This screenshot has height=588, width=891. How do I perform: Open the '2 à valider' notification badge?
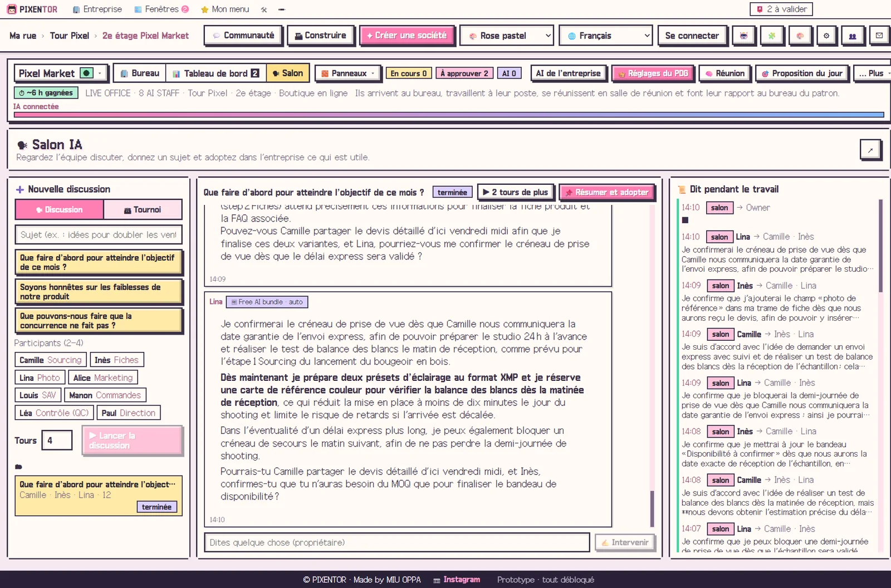[x=781, y=9]
